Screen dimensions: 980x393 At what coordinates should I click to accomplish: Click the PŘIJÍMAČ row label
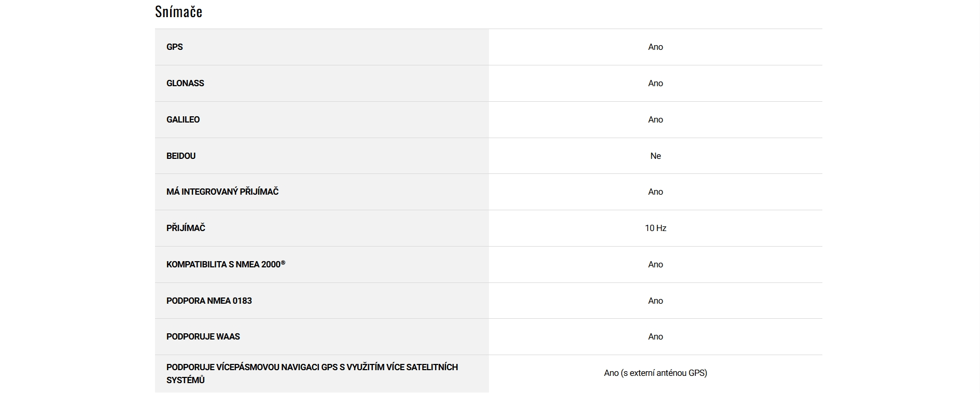point(186,228)
